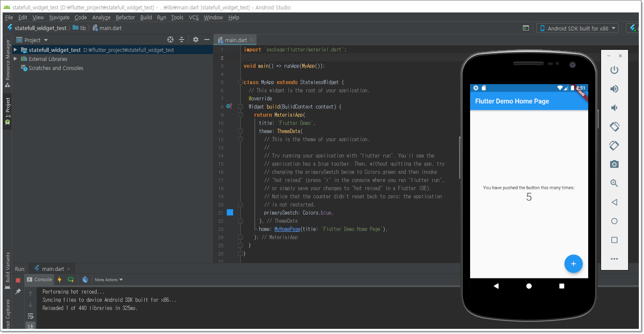
Task: Click the up arrow in console gutter
Action: [30, 294]
